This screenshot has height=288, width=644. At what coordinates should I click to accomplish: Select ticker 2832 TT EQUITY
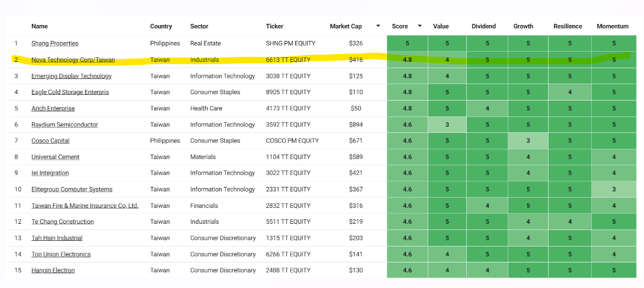pos(288,206)
